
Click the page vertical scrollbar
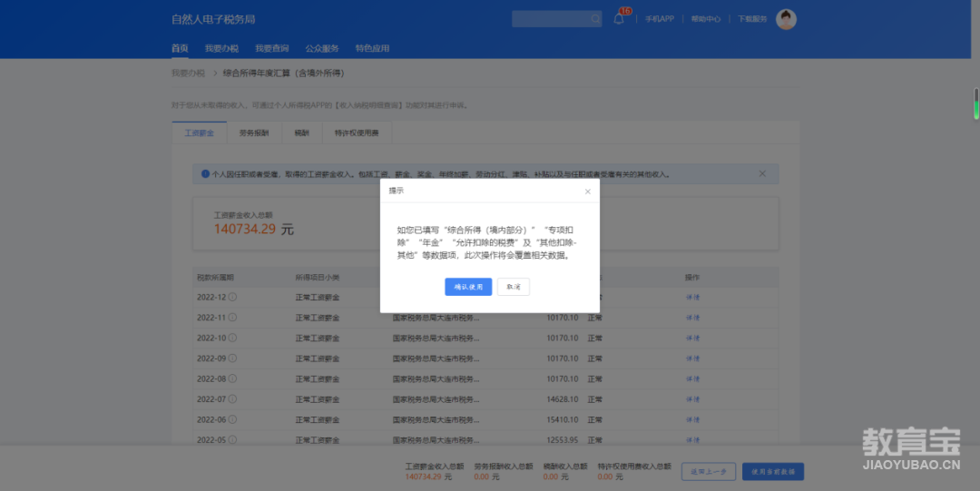point(976,103)
